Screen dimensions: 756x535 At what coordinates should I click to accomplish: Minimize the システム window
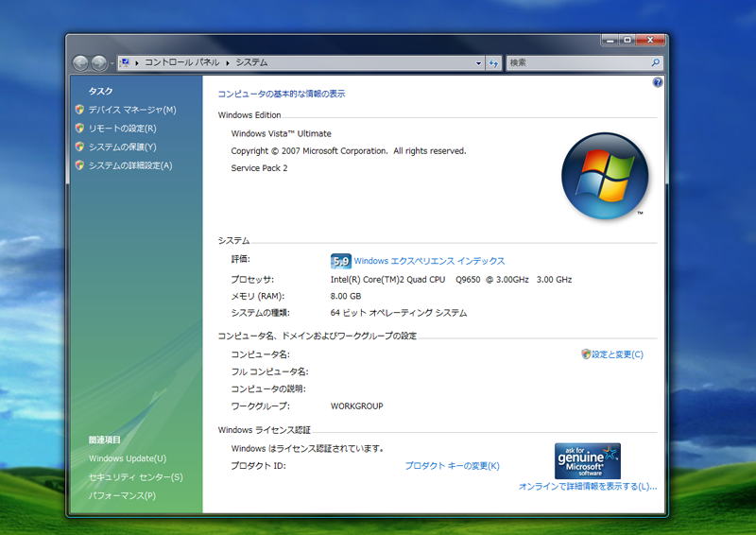pos(610,40)
